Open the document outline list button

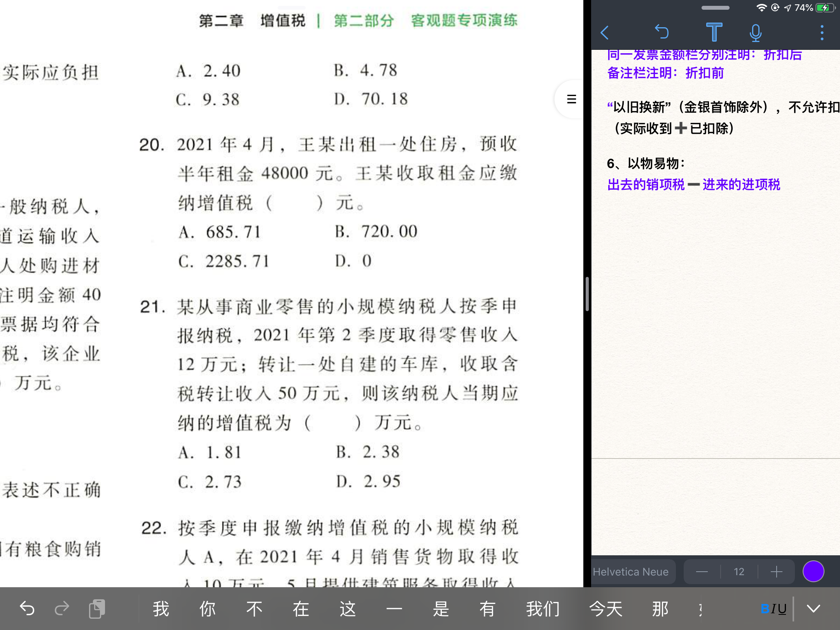pyautogui.click(x=571, y=99)
